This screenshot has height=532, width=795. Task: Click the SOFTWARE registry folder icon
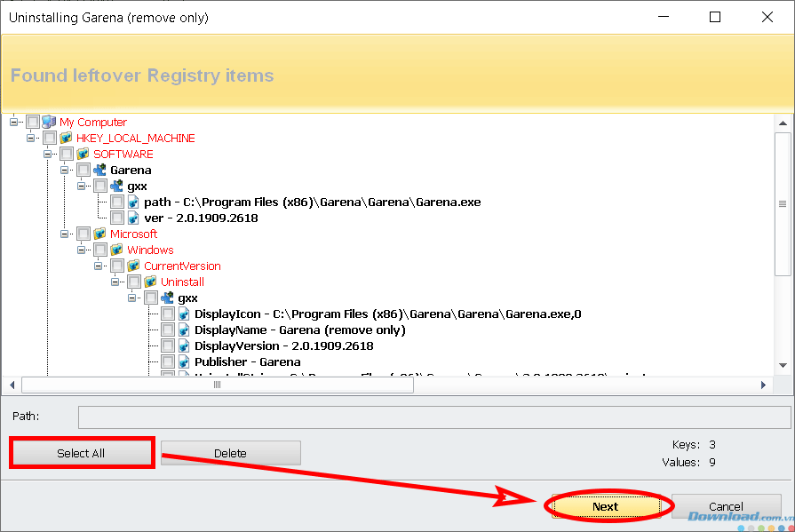83,154
